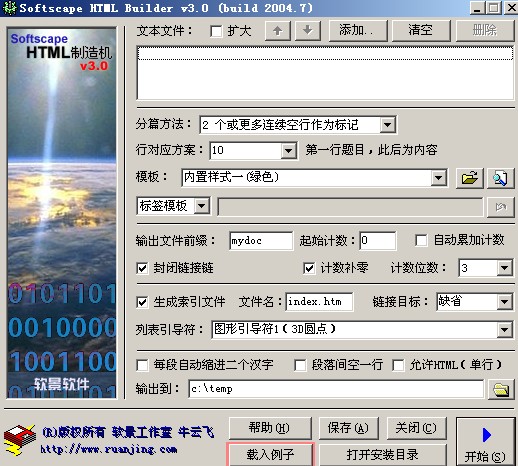
Task: Enable 允许HTML(单行) checkbox
Action: tap(398, 365)
